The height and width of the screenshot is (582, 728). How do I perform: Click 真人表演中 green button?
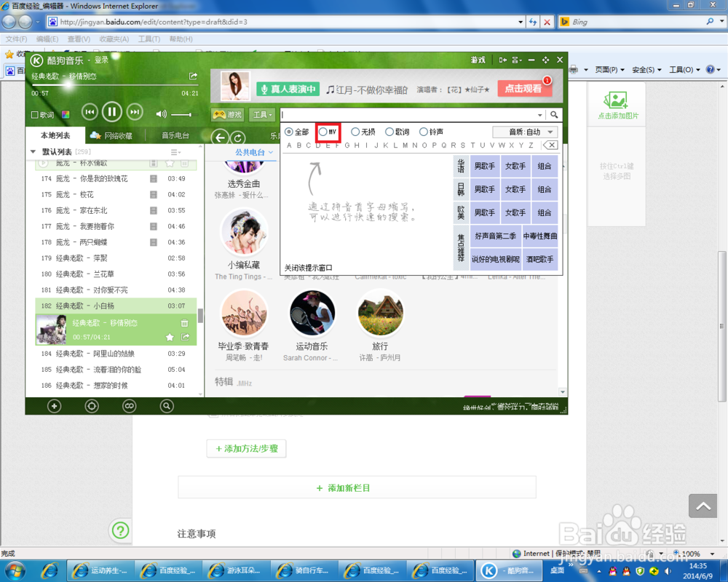(288, 89)
